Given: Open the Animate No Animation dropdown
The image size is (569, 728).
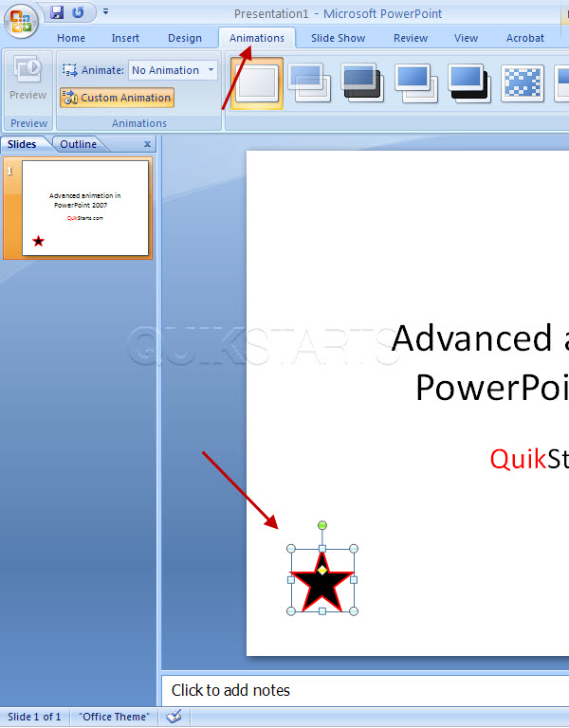Looking at the screenshot, I should click(x=173, y=70).
